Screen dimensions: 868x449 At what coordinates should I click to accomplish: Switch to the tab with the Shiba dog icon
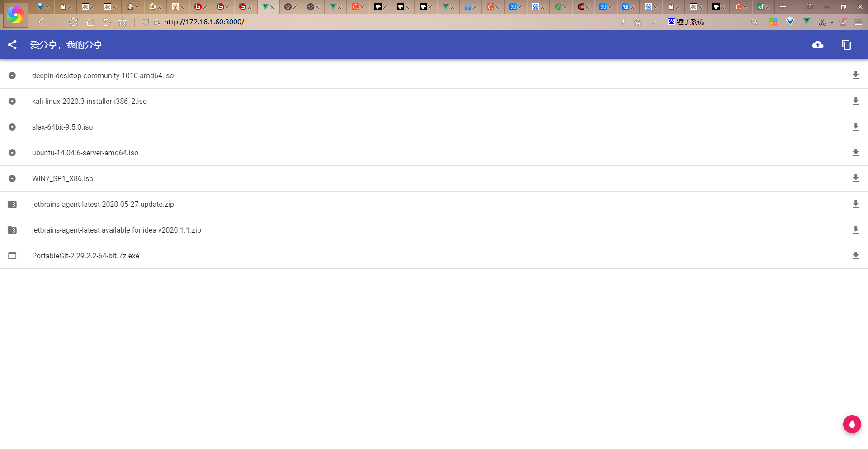175,7
